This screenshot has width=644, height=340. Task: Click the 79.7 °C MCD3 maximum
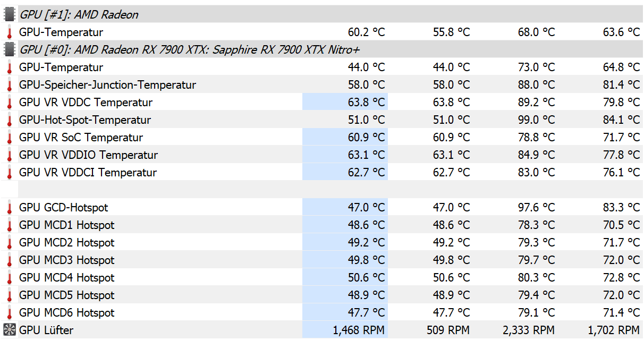(536, 260)
